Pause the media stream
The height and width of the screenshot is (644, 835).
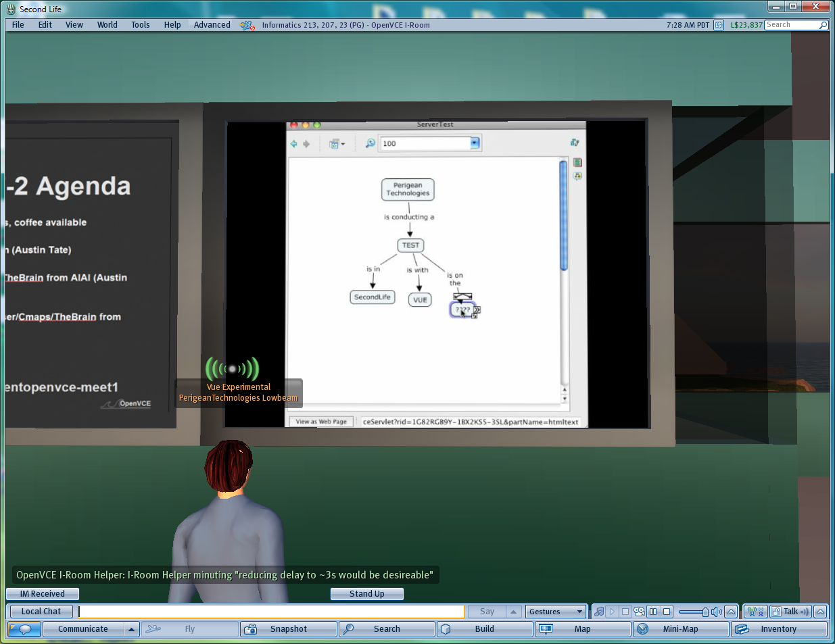click(x=653, y=612)
